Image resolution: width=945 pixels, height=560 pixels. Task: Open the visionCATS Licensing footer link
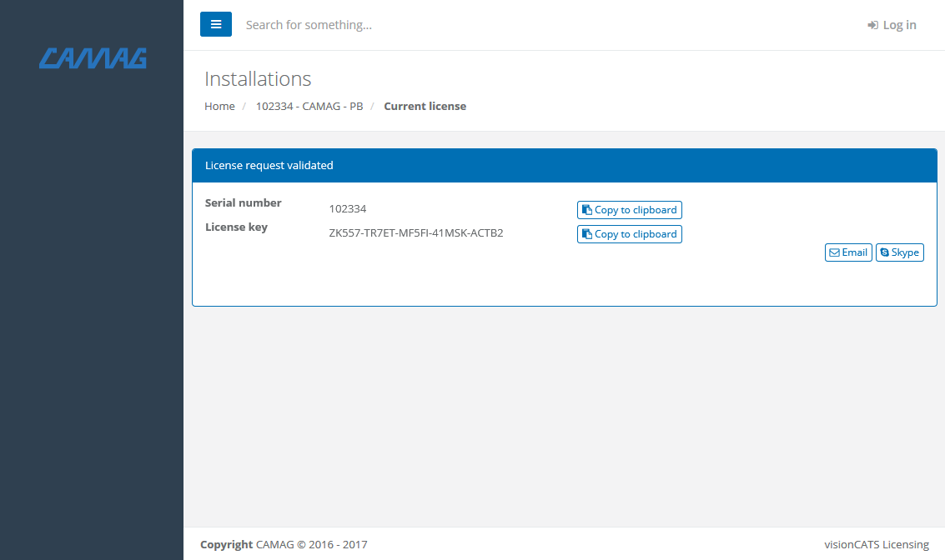[x=877, y=544]
